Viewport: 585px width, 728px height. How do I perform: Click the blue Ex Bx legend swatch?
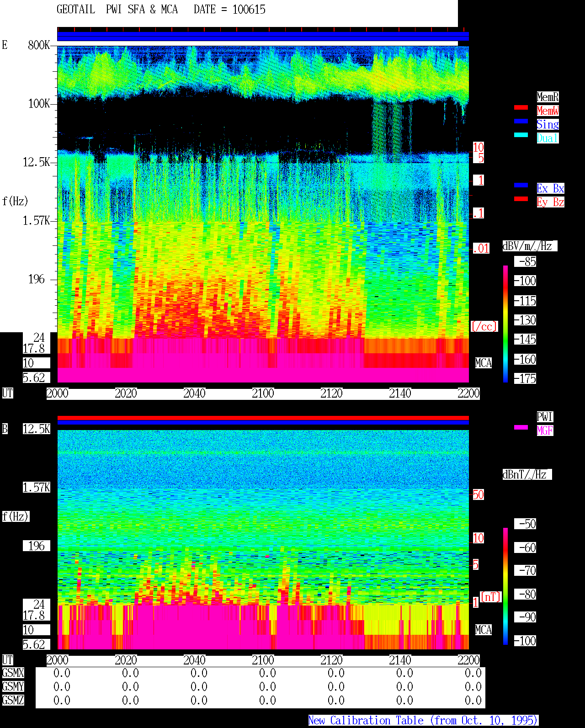tap(521, 185)
